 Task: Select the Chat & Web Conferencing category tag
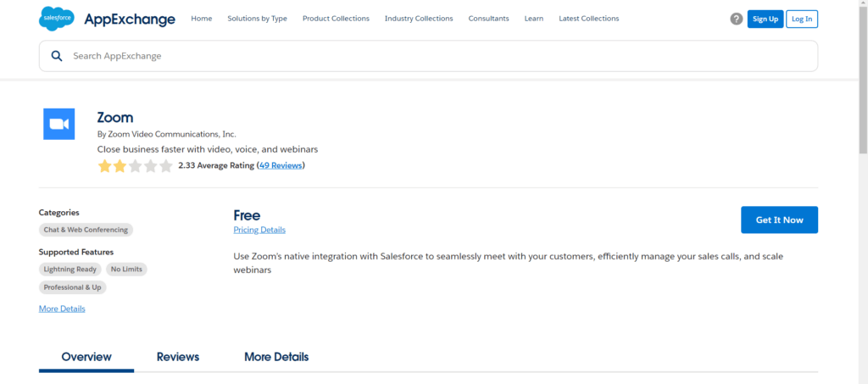[x=86, y=230]
